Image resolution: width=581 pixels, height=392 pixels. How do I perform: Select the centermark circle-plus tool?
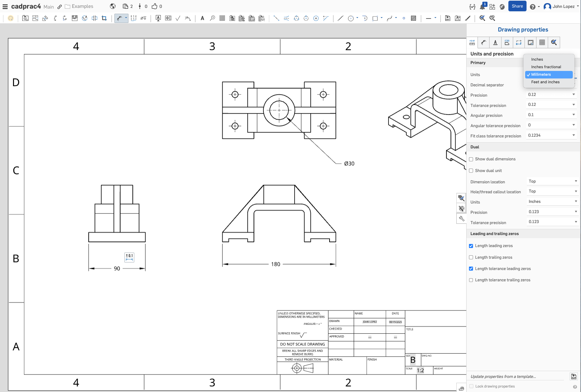tap(316, 18)
